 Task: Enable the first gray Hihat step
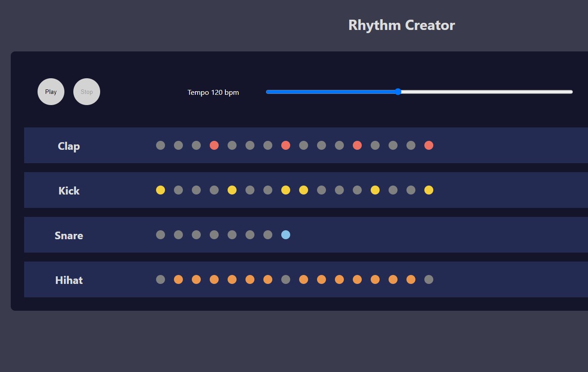click(161, 279)
